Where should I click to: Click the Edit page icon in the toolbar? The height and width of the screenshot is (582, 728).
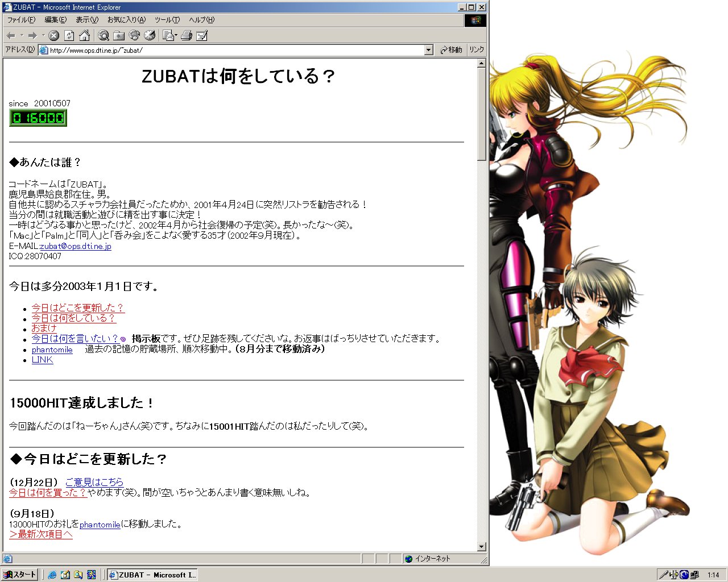(x=201, y=35)
